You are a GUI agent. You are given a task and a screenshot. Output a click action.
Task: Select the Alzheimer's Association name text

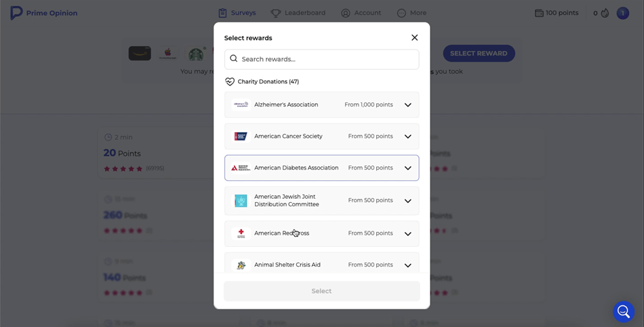click(x=286, y=104)
